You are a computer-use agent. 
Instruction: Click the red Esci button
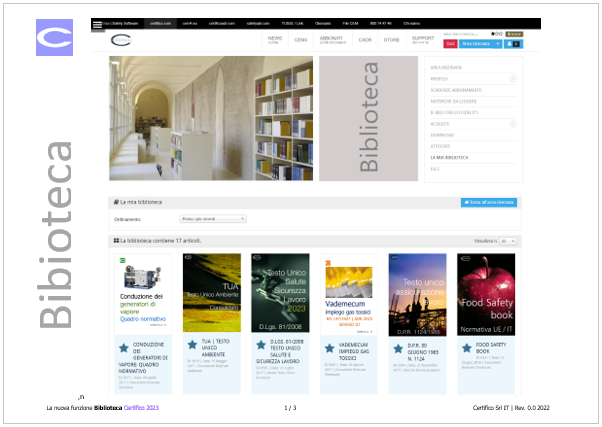[x=450, y=44]
